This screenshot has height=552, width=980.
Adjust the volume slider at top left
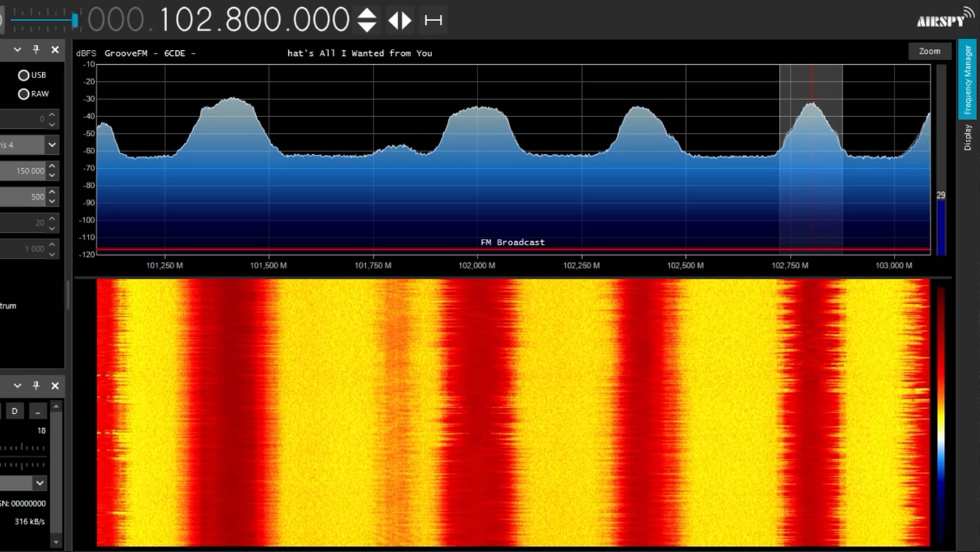pyautogui.click(x=74, y=20)
